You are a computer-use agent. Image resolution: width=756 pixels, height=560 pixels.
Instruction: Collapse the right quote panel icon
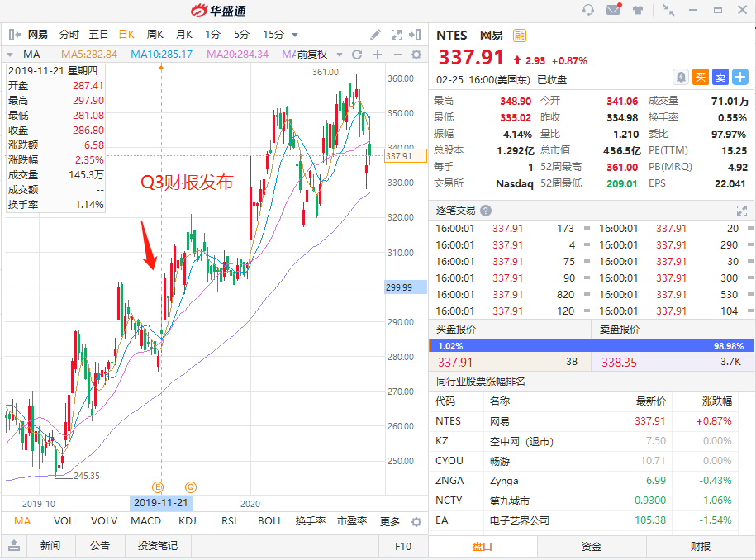(415, 35)
